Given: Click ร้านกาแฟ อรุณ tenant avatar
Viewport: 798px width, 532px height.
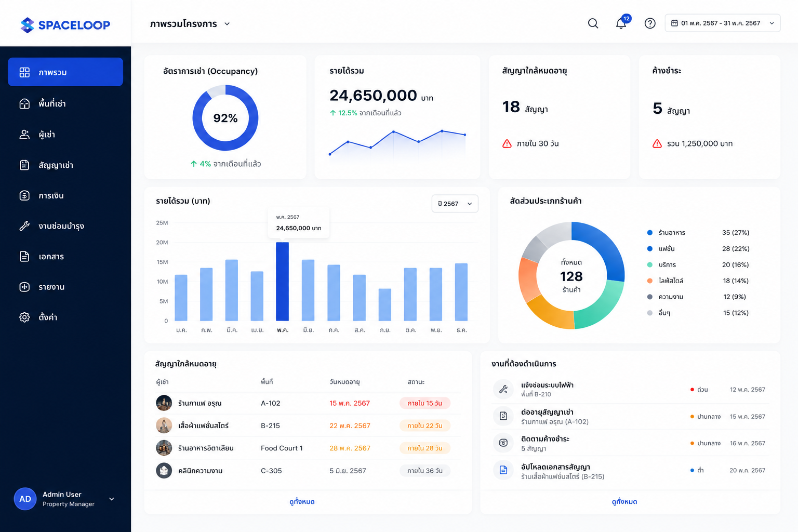Looking at the screenshot, I should 164,403.
